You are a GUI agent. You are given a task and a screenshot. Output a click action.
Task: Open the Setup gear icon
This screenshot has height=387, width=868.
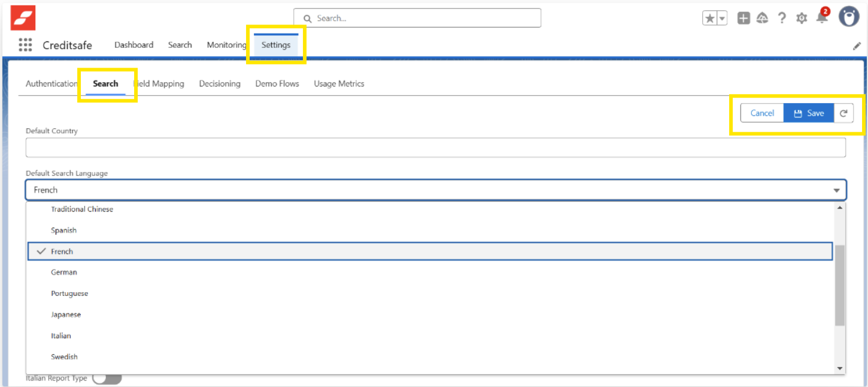(802, 18)
